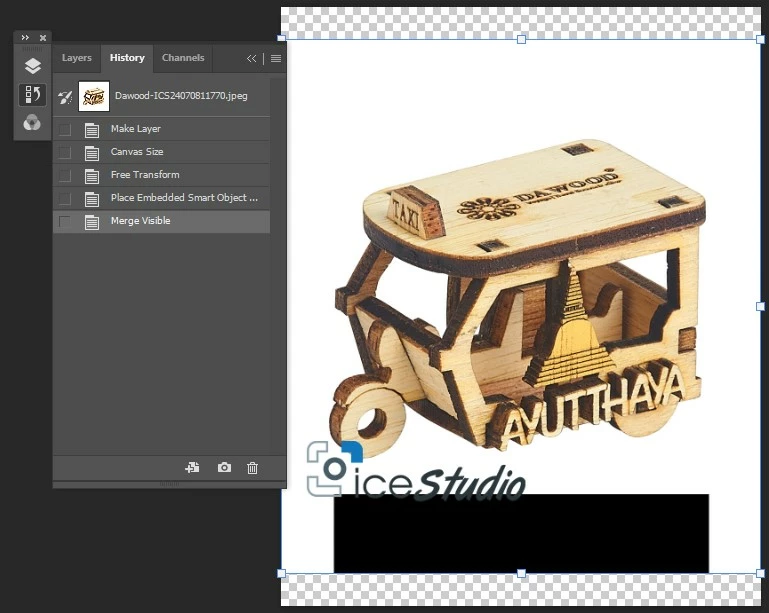Viewport: 769px width, 613px height.
Task: Click the top-right transform handle
Action: [761, 39]
